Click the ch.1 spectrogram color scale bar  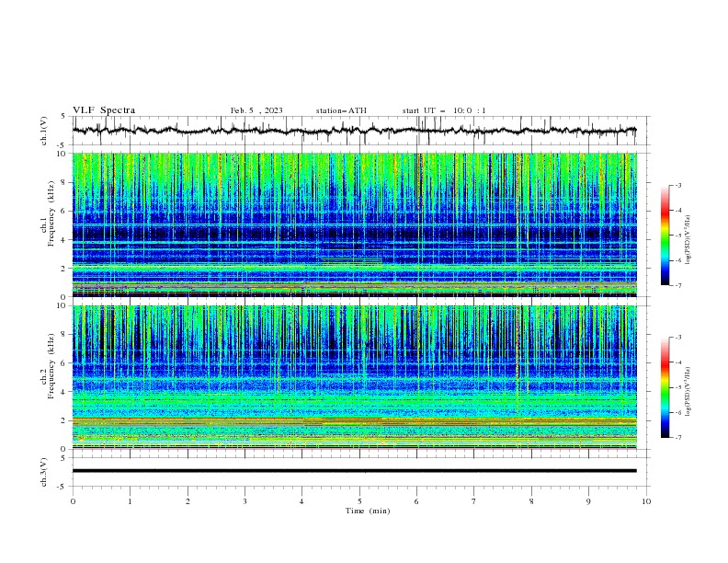(x=665, y=236)
